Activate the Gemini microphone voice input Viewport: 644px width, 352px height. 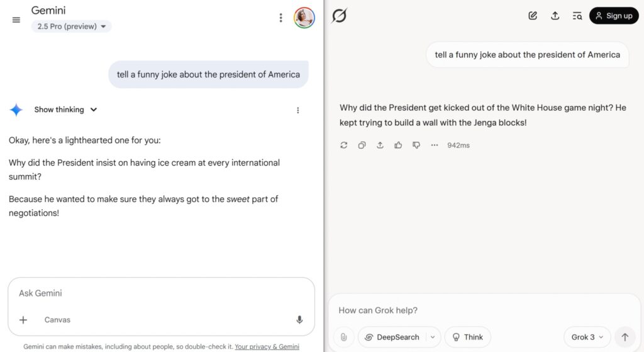pyautogui.click(x=299, y=319)
